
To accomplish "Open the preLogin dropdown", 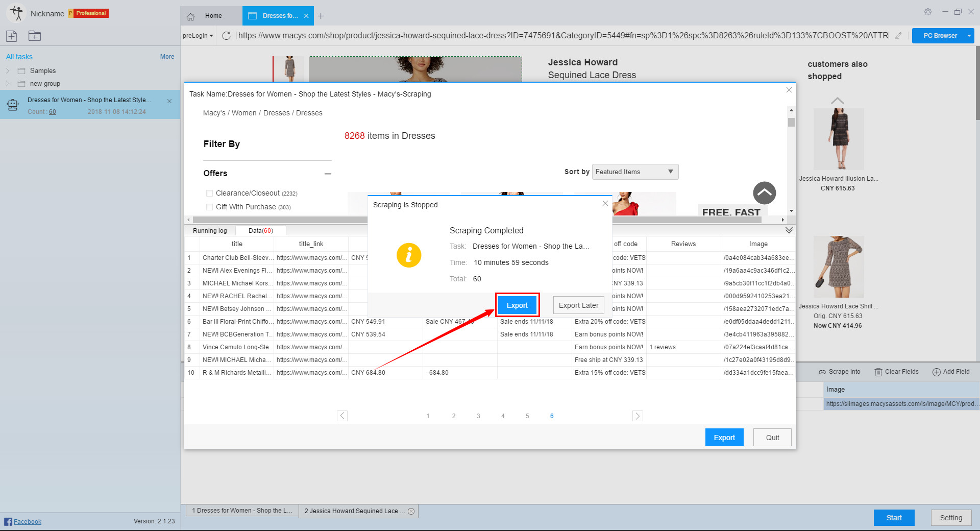I will tap(198, 36).
